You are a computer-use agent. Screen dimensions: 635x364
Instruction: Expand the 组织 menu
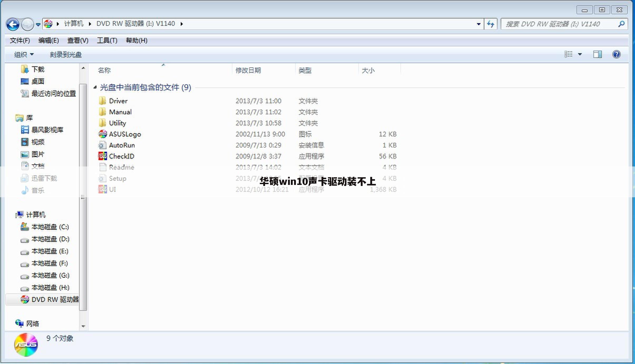(23, 54)
